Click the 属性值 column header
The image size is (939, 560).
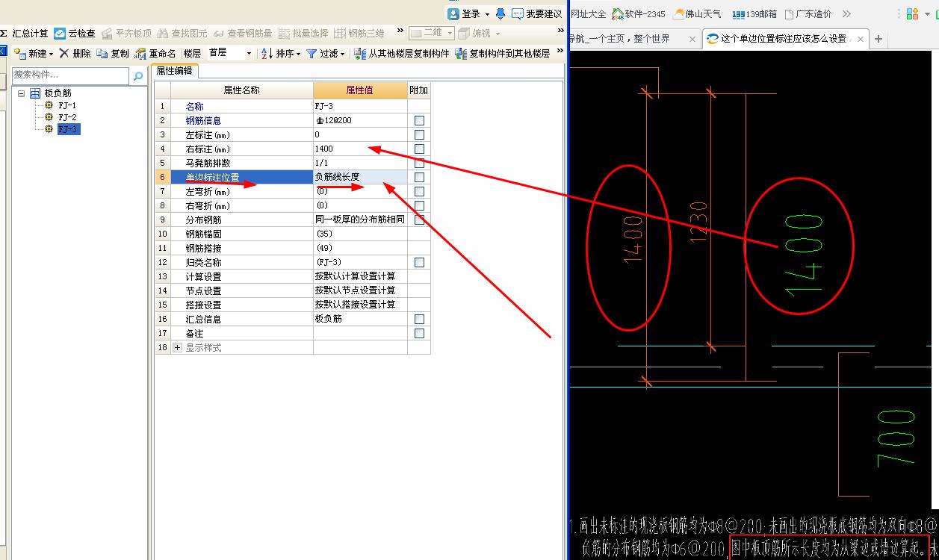(360, 90)
